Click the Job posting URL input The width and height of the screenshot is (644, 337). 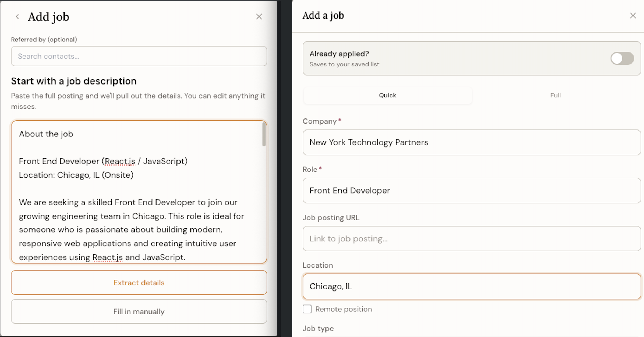click(x=472, y=238)
